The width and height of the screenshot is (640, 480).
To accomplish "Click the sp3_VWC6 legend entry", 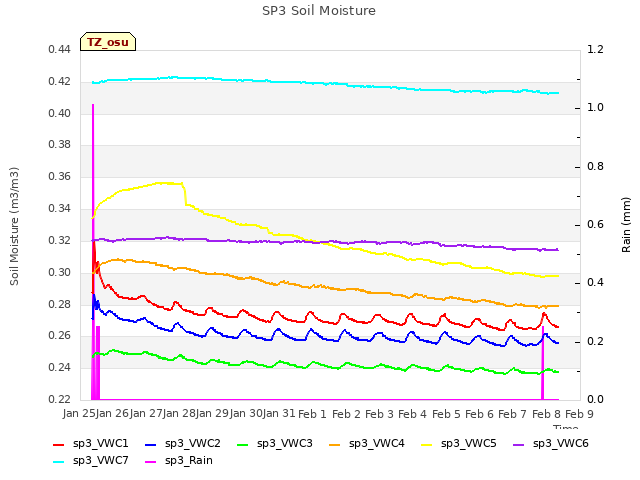I will [551, 443].
